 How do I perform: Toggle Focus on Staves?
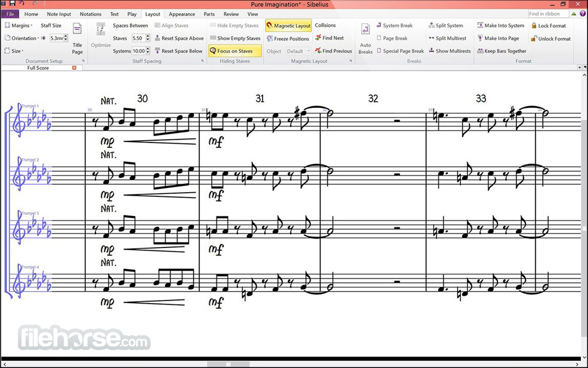point(235,51)
